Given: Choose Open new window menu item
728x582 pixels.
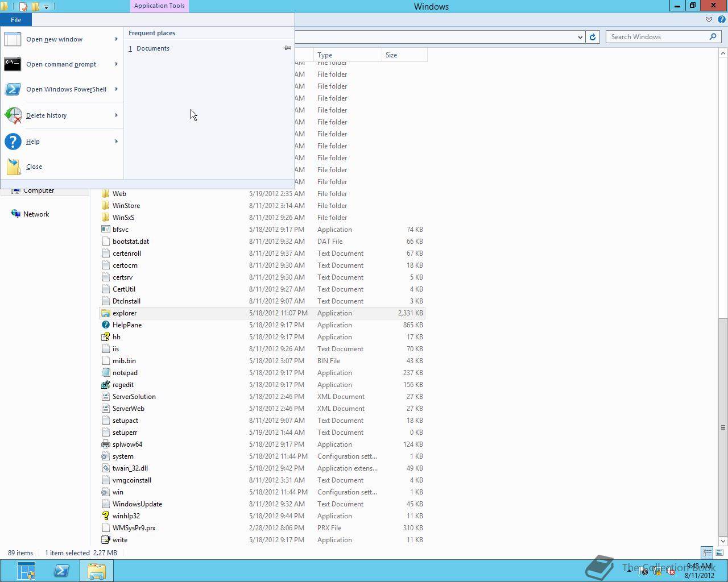Looking at the screenshot, I should click(62, 39).
